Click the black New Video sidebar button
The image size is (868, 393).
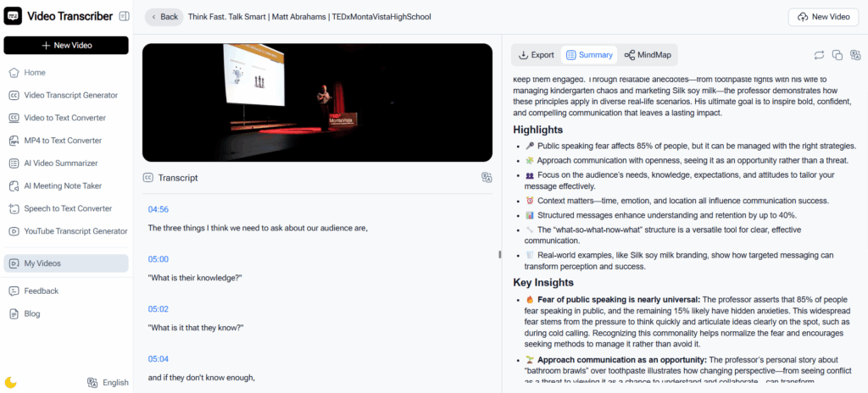click(66, 46)
